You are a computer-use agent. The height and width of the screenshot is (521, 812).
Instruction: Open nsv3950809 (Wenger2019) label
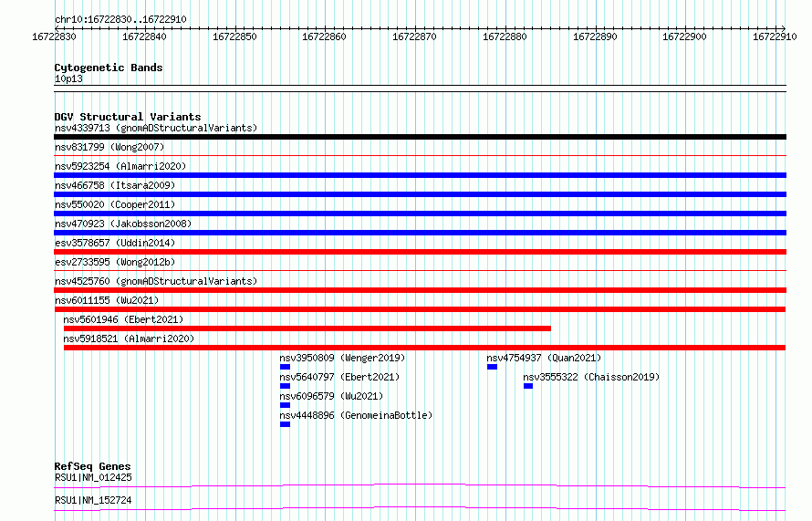tap(342, 358)
